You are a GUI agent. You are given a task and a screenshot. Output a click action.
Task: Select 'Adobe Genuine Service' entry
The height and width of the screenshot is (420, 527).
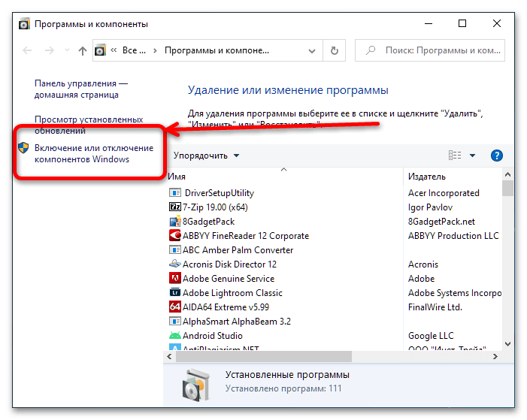pyautogui.click(x=229, y=279)
